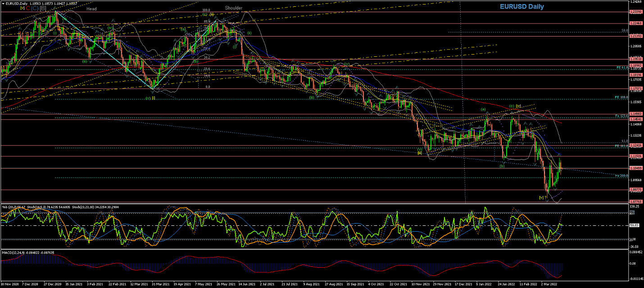Click the 1.21393 price level tag
Screen dimensions: 644x288
[x=636, y=36]
